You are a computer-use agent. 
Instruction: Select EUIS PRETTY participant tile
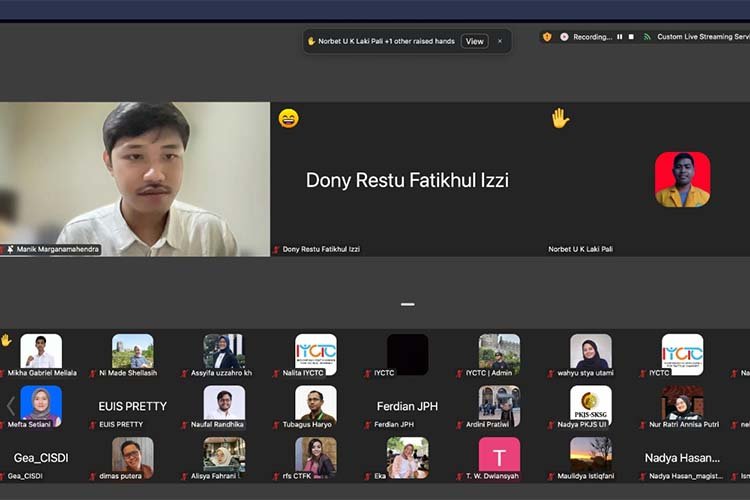(x=132, y=406)
